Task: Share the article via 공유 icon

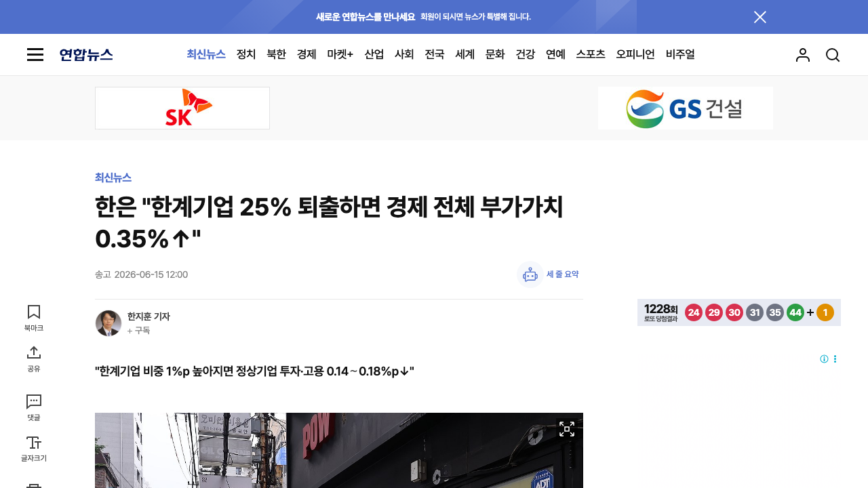Action: pos(34,359)
